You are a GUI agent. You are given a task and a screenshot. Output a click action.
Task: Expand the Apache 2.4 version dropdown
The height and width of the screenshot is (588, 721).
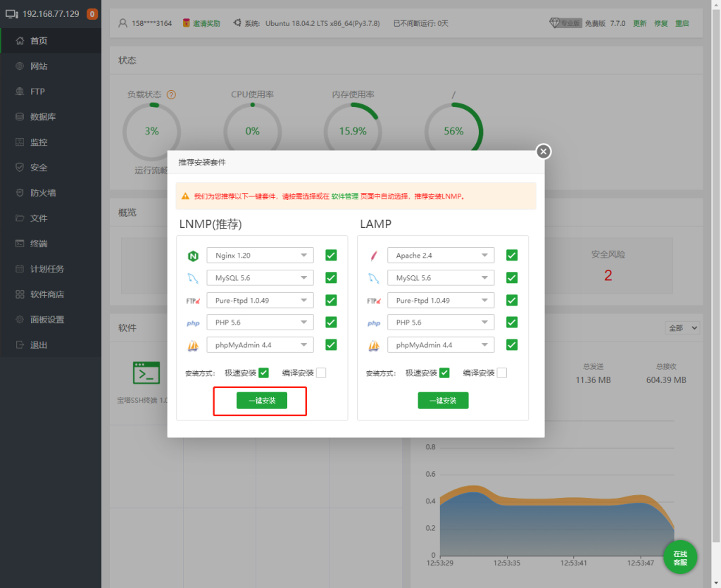[441, 256]
